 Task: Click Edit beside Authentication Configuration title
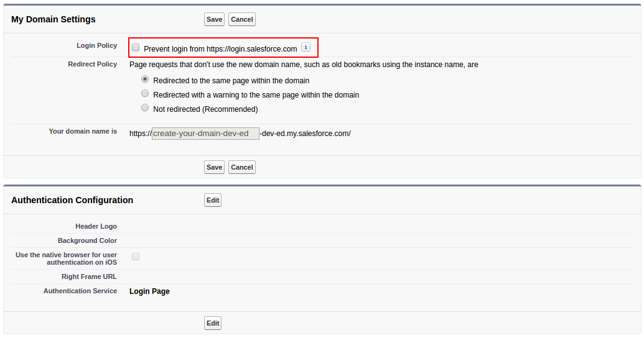coord(213,200)
